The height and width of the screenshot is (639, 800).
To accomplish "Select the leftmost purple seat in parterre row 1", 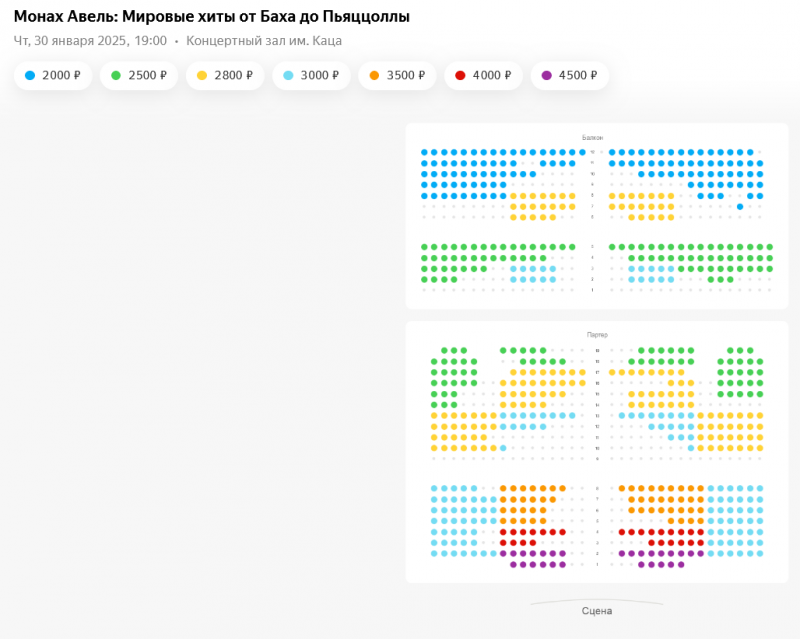I will [513, 564].
